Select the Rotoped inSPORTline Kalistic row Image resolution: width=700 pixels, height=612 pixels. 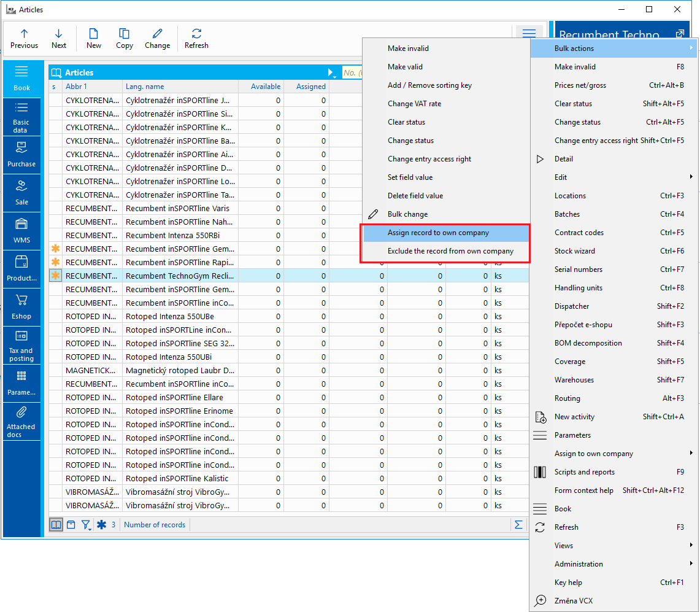click(288, 478)
